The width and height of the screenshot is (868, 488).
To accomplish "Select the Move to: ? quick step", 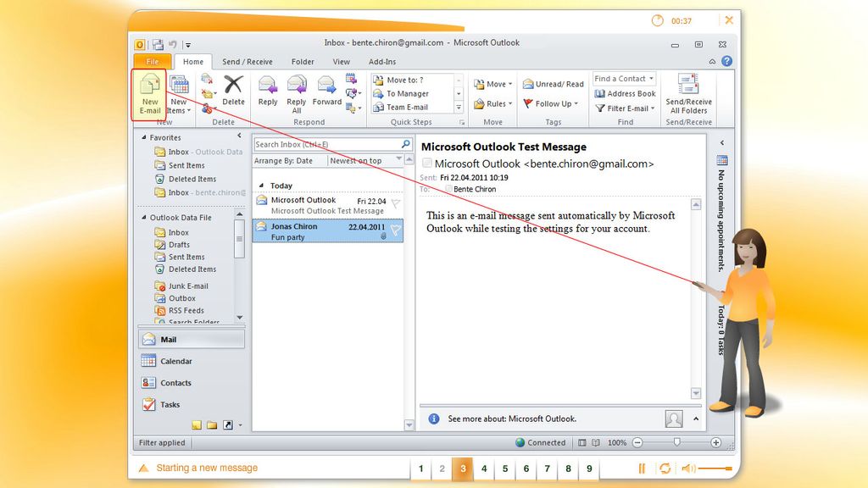I will point(413,80).
